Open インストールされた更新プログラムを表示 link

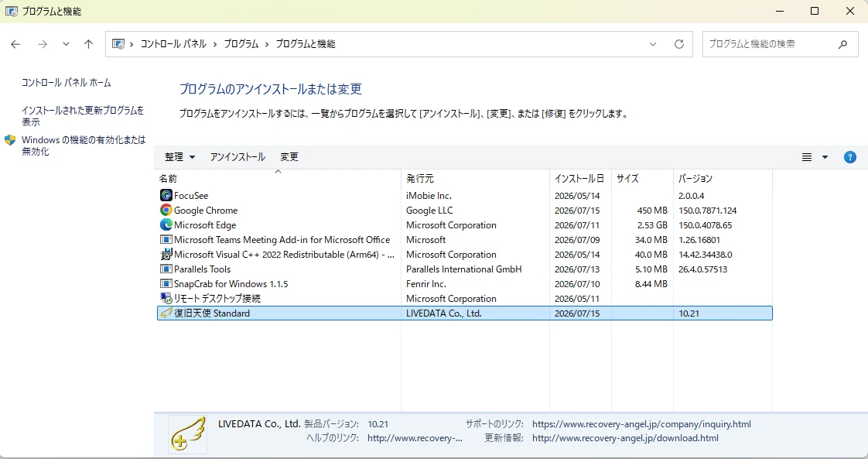pos(83,116)
